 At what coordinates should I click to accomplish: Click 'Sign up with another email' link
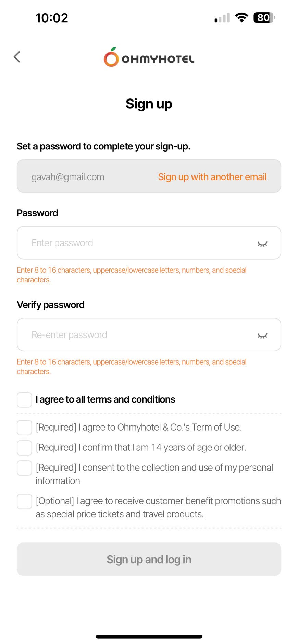coord(212,177)
